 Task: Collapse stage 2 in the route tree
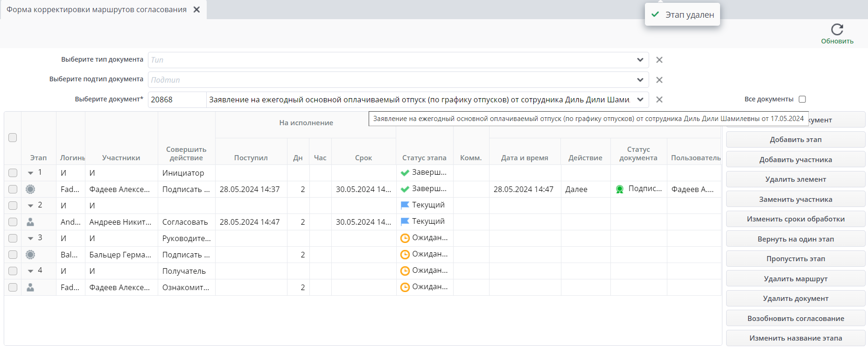tap(30, 206)
